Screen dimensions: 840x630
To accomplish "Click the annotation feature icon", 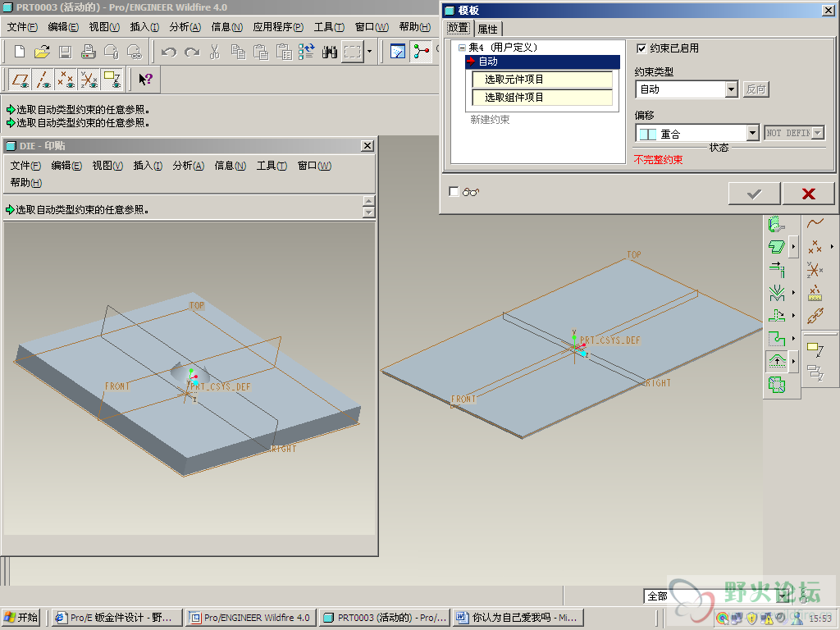I will point(815,349).
